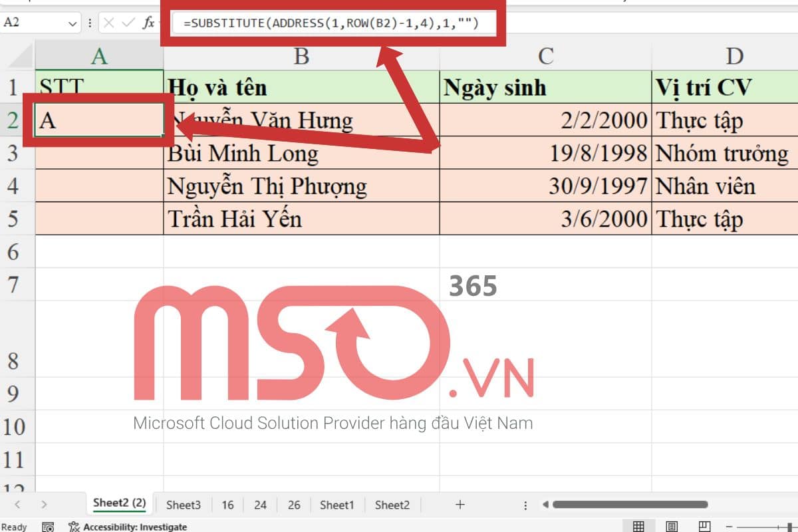Click the date cell '30/9/1997'

coord(546,186)
